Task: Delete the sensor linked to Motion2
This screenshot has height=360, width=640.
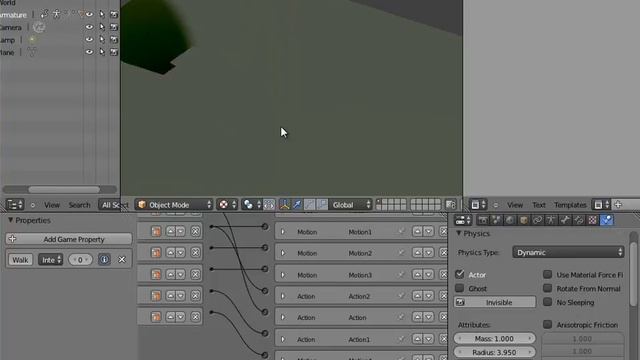Action: pos(196,253)
